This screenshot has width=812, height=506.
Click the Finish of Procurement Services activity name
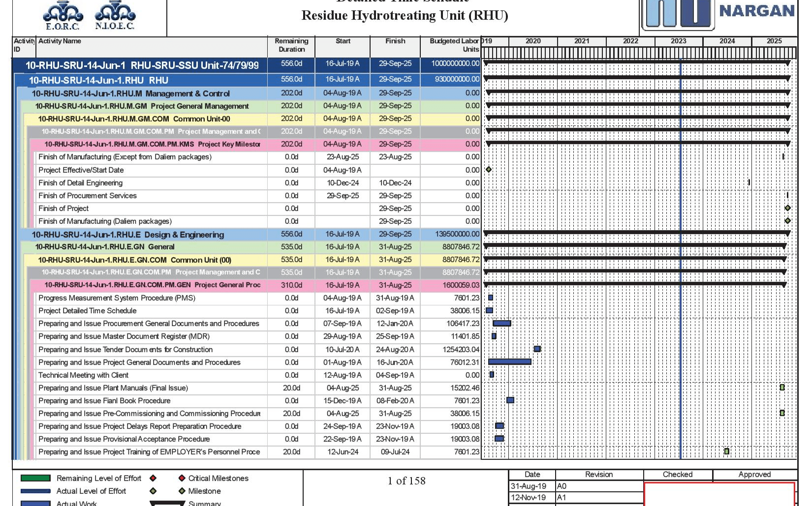tap(88, 196)
